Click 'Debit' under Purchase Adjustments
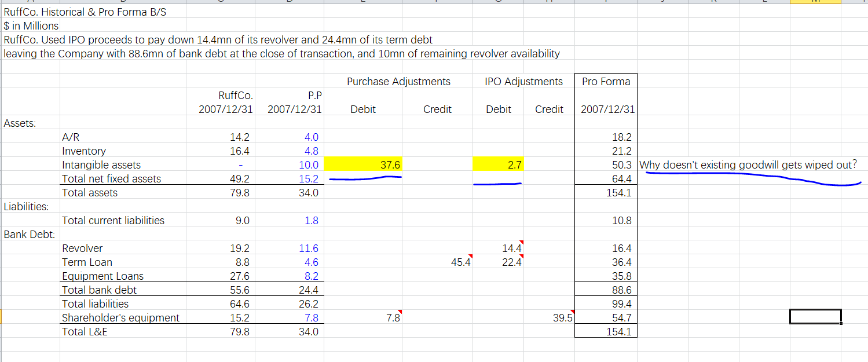 [363, 109]
